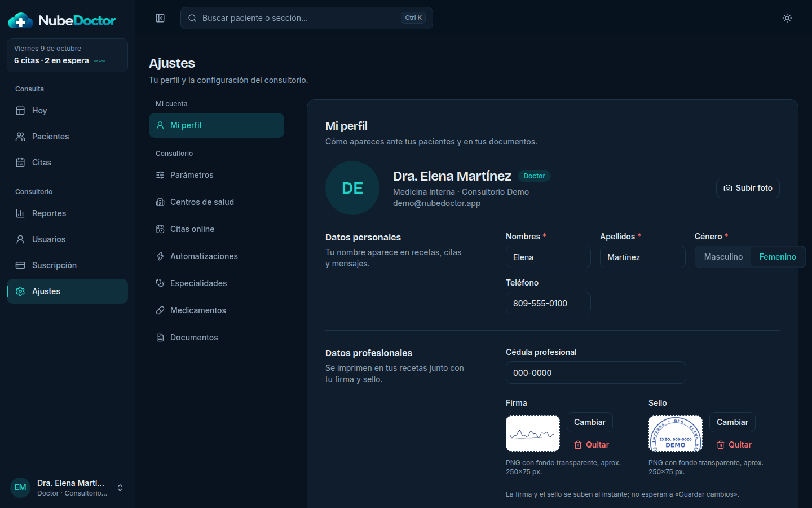Switch to Parámetros settings tab
Screen dimensions: 812x508
point(217,175)
